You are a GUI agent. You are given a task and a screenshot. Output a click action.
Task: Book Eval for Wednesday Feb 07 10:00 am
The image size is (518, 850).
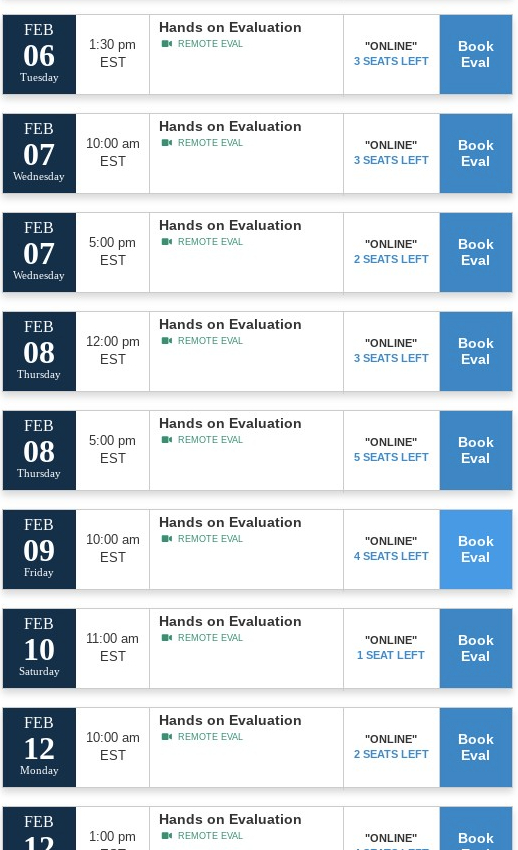(476, 153)
